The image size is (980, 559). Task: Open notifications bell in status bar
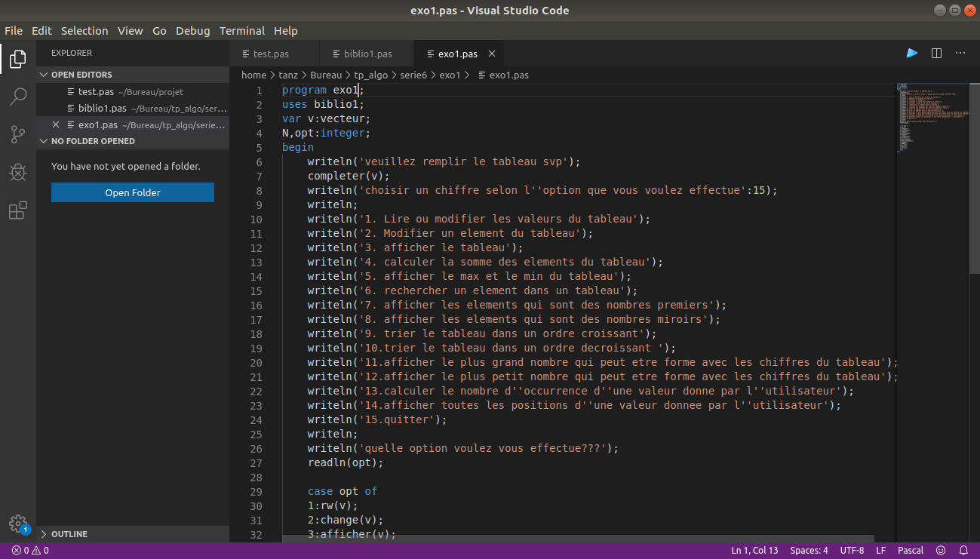coord(963,551)
